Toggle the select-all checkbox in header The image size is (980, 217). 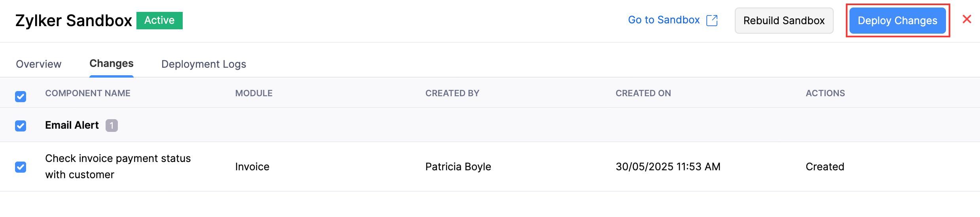tap(21, 96)
